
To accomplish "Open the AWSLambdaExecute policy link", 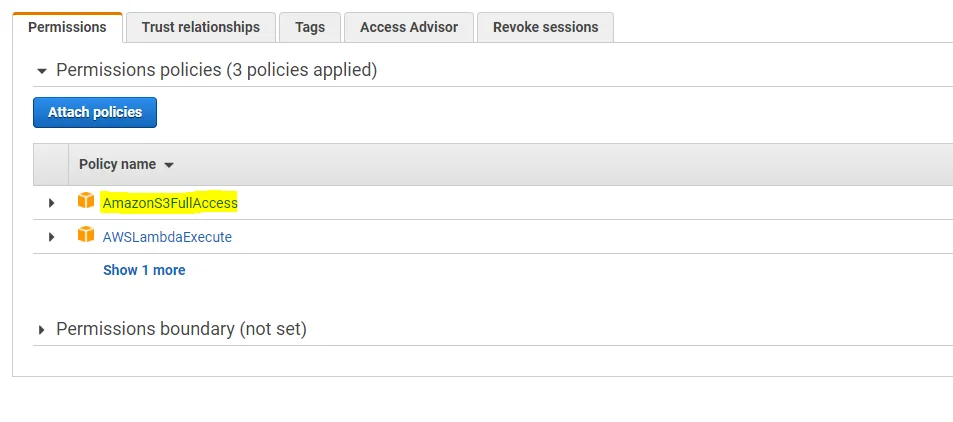I will click(167, 237).
